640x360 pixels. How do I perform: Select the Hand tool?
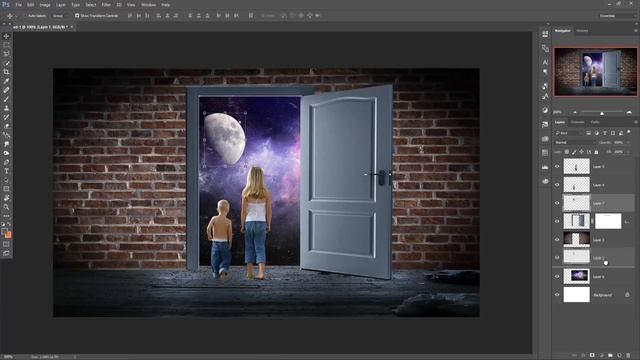[x=6, y=198]
